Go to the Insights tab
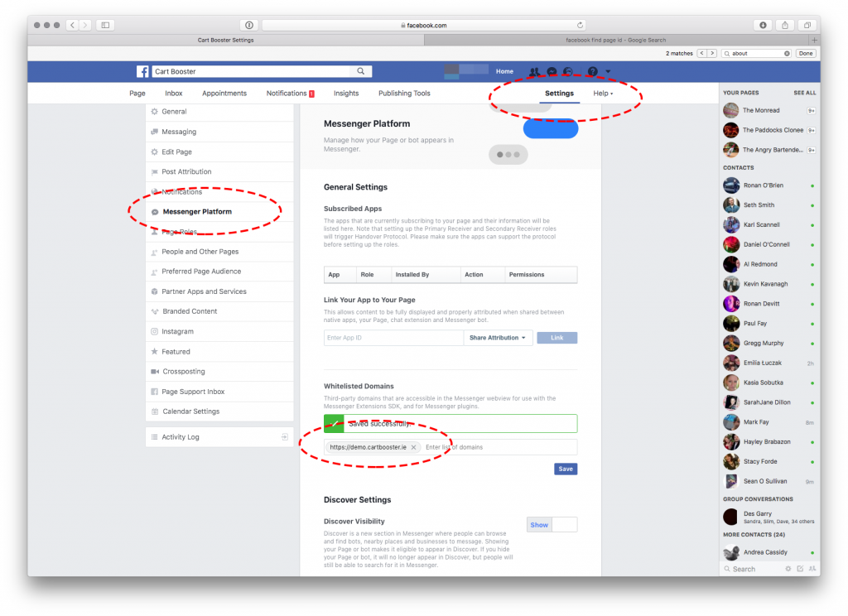The height and width of the screenshot is (616, 848). pos(346,94)
